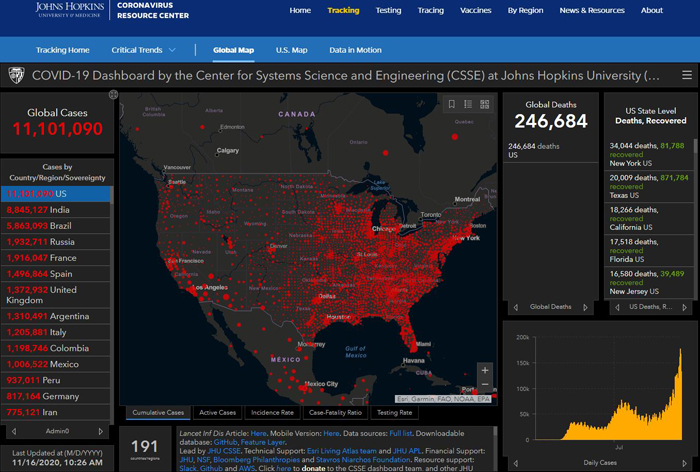Show next US Deaths panel
700x472 pixels.
(684, 307)
